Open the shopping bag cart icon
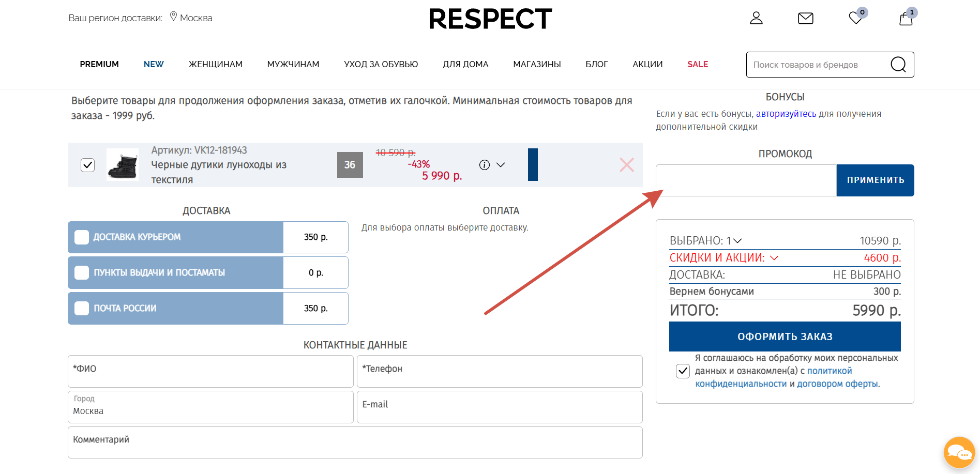980x474 pixels. (x=906, y=19)
